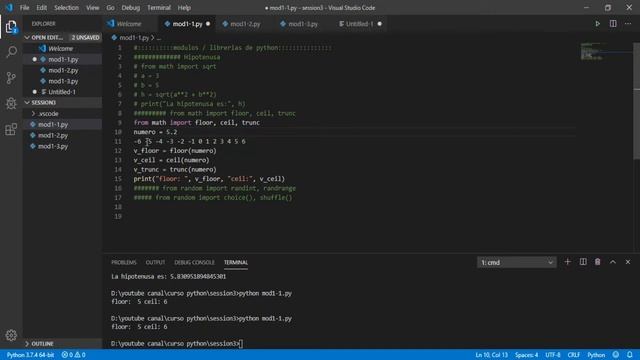
Task: Select Welcome in Open Editors list
Action: point(62,49)
